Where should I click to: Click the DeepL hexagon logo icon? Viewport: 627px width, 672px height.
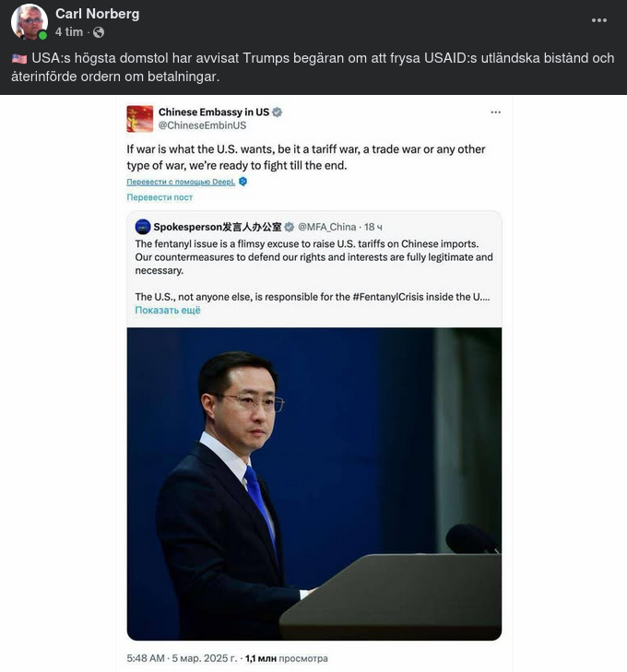(243, 182)
